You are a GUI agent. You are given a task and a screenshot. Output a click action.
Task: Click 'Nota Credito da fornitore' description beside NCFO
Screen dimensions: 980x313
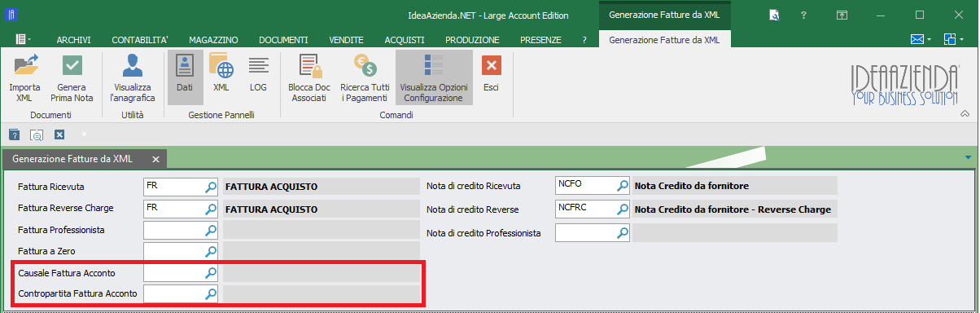(691, 185)
